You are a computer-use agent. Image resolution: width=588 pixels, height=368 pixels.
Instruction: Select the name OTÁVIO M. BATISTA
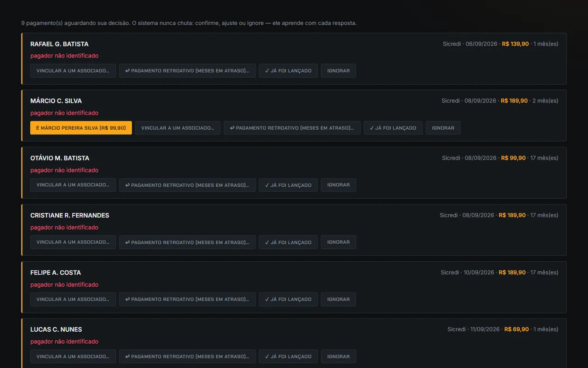tap(60, 158)
